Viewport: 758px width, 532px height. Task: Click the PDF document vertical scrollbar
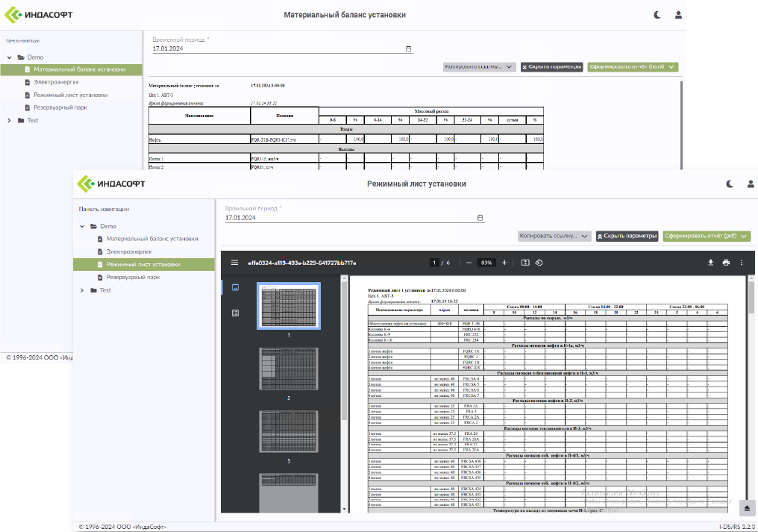(x=751, y=298)
